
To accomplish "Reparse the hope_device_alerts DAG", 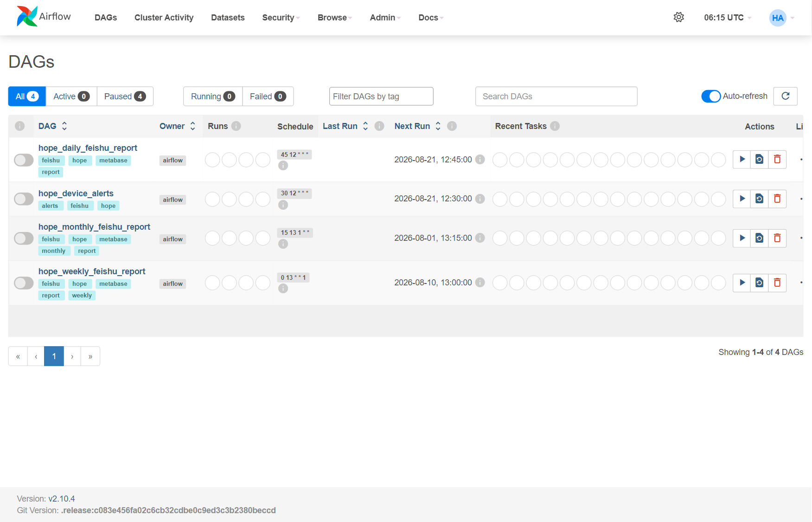I will (759, 199).
